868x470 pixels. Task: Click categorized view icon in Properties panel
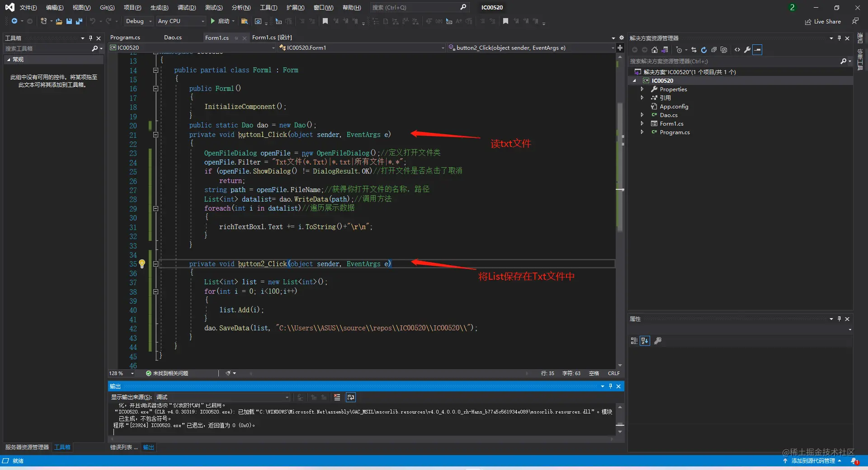[x=634, y=341]
